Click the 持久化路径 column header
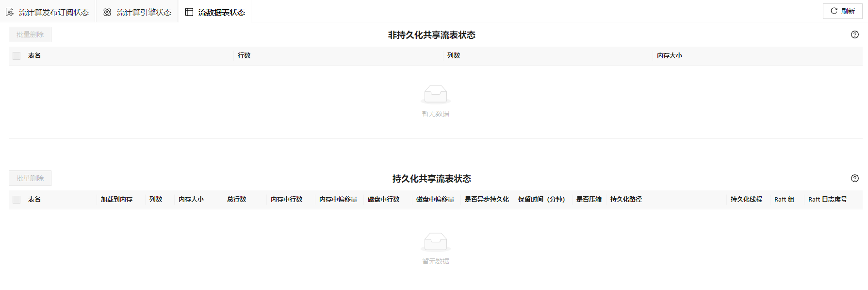This screenshot has height=290, width=868. (626, 200)
